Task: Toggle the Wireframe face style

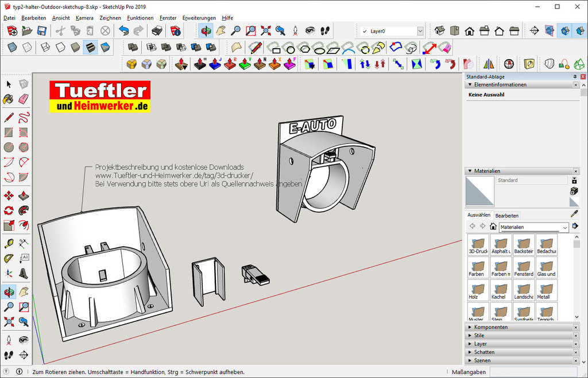Action: point(45,47)
